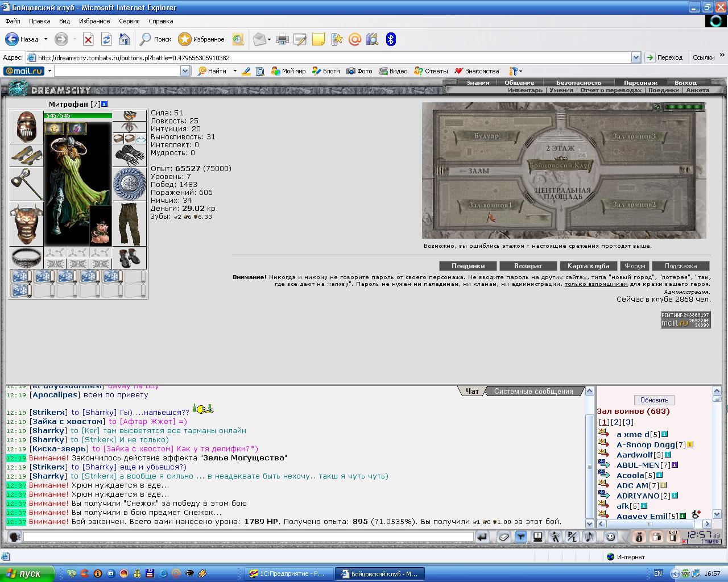Click the Подсказка button
This screenshot has width=728, height=582.
(x=681, y=265)
